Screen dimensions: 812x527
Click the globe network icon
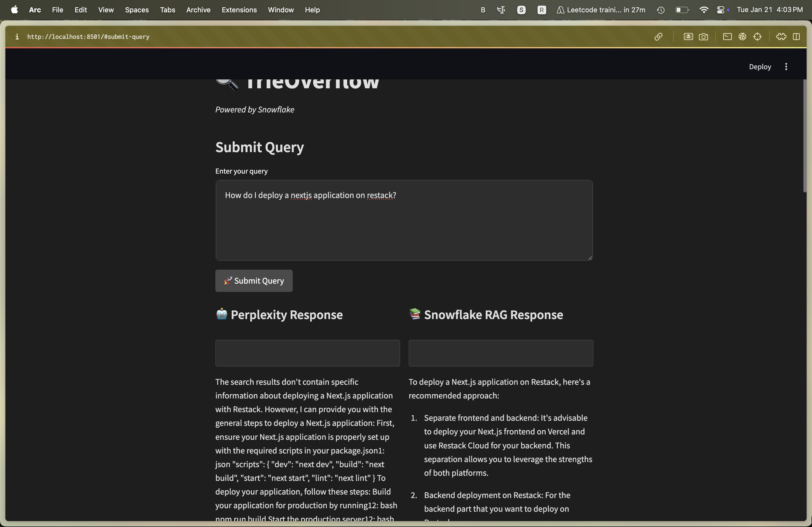click(742, 37)
